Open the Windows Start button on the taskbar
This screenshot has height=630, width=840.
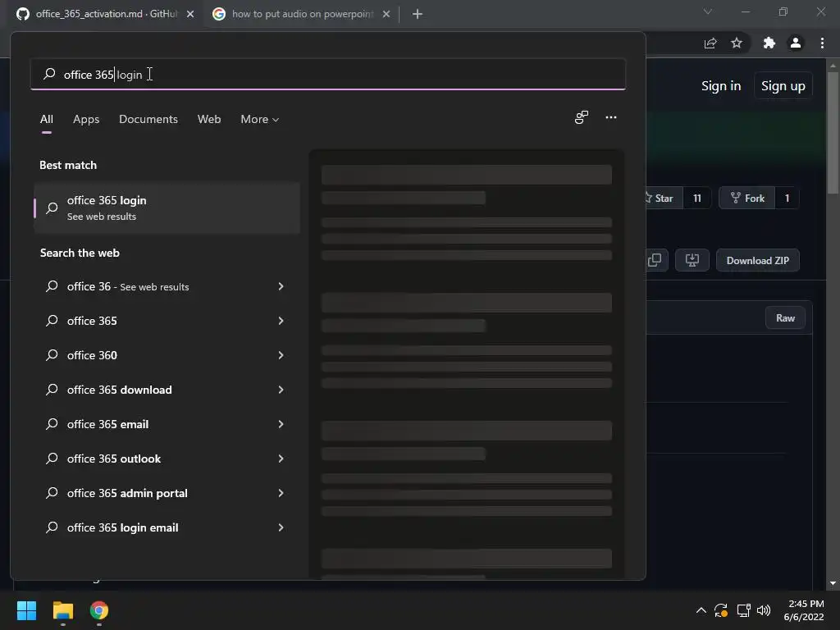tap(26, 610)
